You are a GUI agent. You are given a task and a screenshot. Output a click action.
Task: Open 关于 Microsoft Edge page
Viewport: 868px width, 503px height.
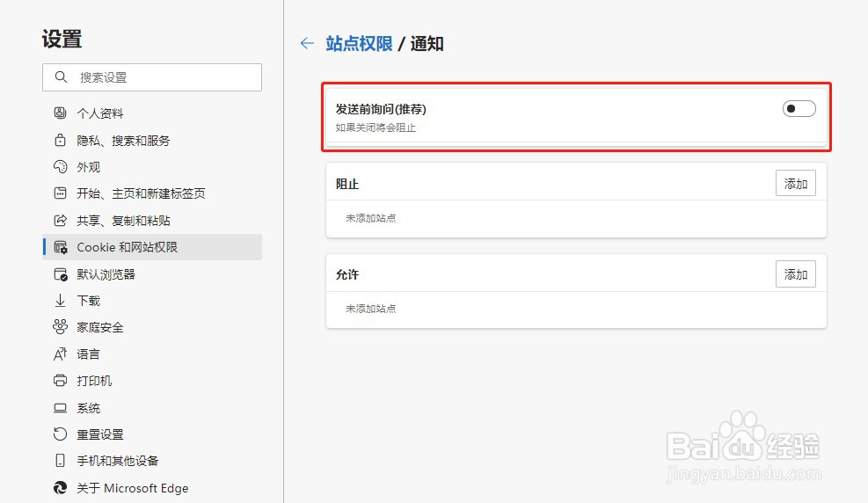(x=152, y=488)
